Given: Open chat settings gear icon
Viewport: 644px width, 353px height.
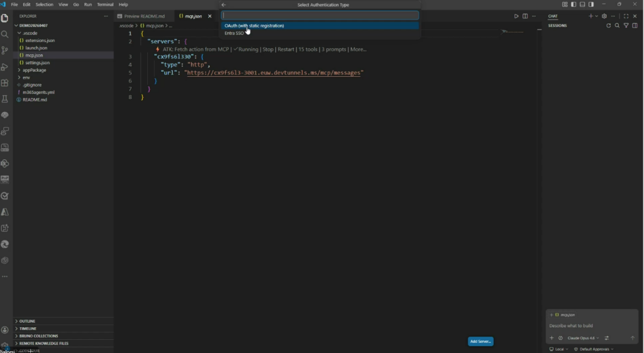Looking at the screenshot, I should (x=604, y=16).
